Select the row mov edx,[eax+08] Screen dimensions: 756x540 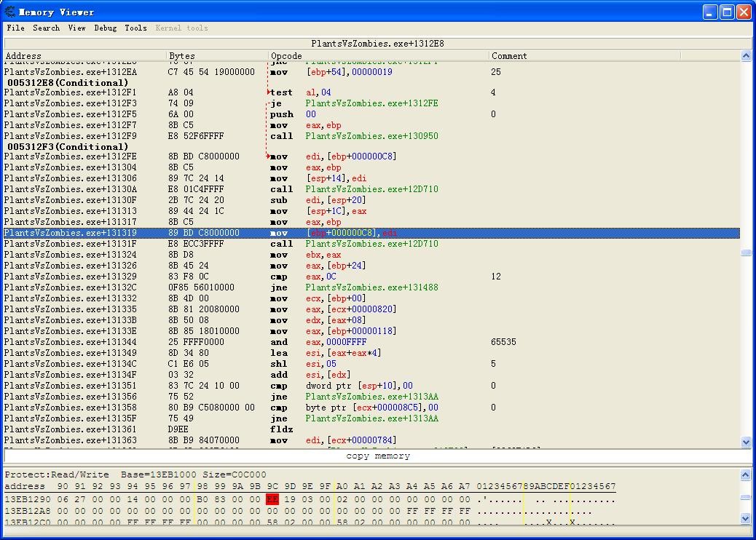pos(371,320)
